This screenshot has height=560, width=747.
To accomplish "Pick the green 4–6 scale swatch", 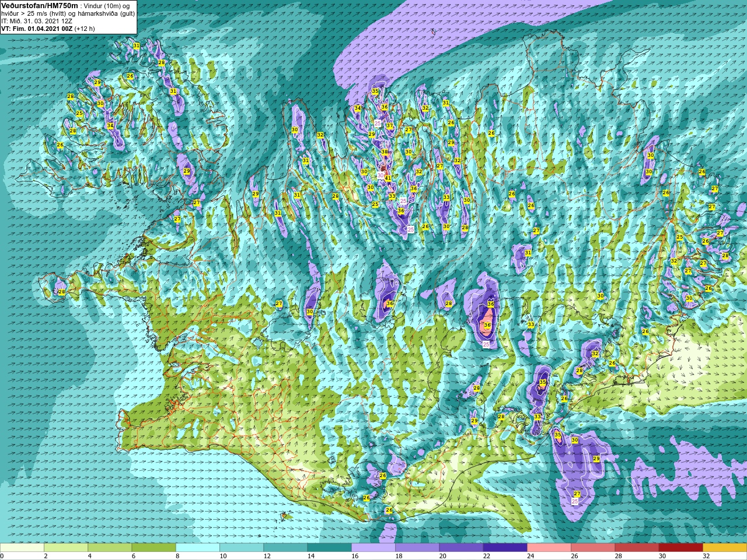I will point(110,547).
